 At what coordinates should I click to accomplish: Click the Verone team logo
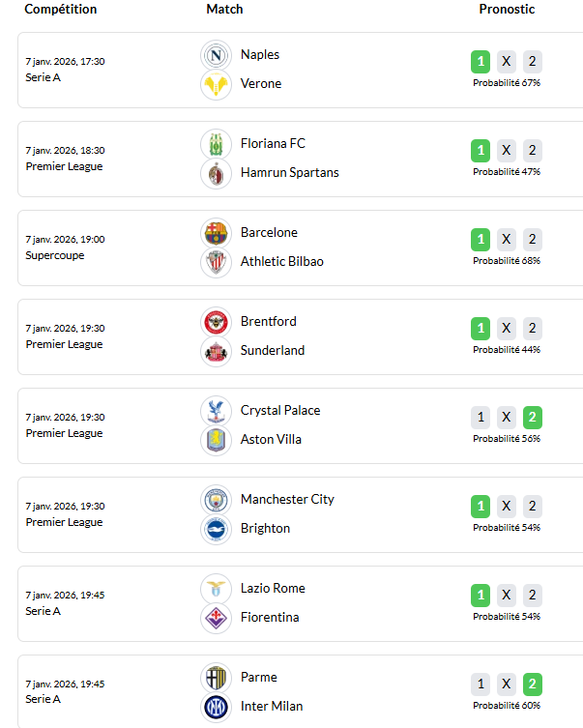pyautogui.click(x=216, y=85)
